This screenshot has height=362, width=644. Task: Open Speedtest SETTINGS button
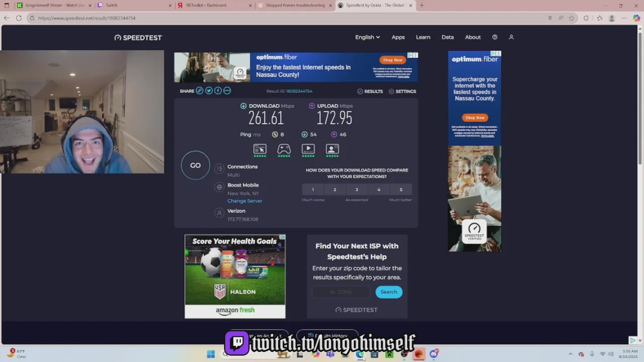click(402, 92)
